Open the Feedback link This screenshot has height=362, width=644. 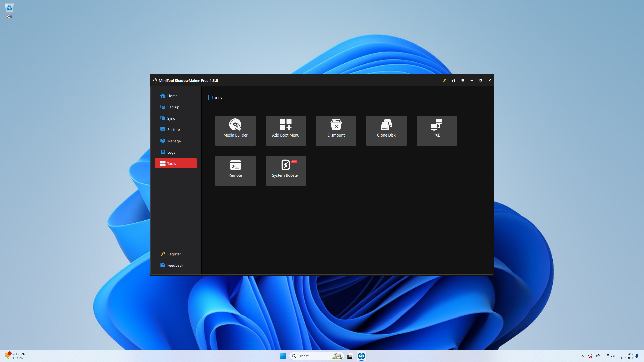pyautogui.click(x=175, y=265)
